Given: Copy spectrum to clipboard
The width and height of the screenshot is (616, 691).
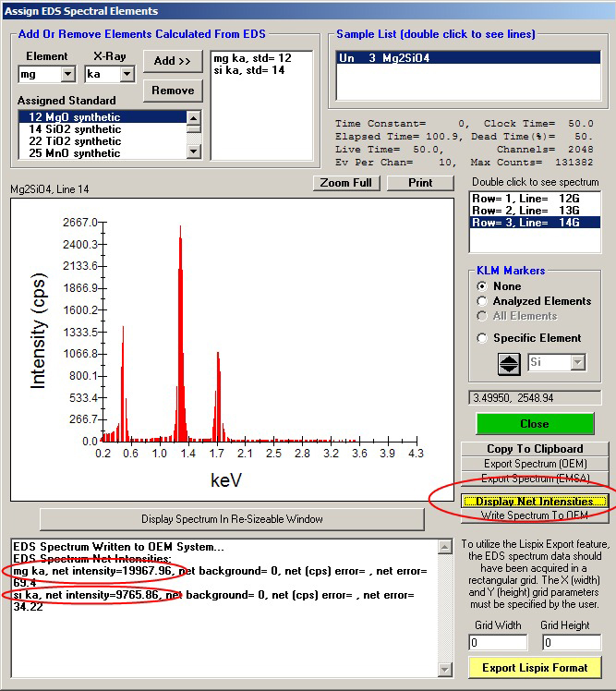Looking at the screenshot, I should pyautogui.click(x=535, y=449).
